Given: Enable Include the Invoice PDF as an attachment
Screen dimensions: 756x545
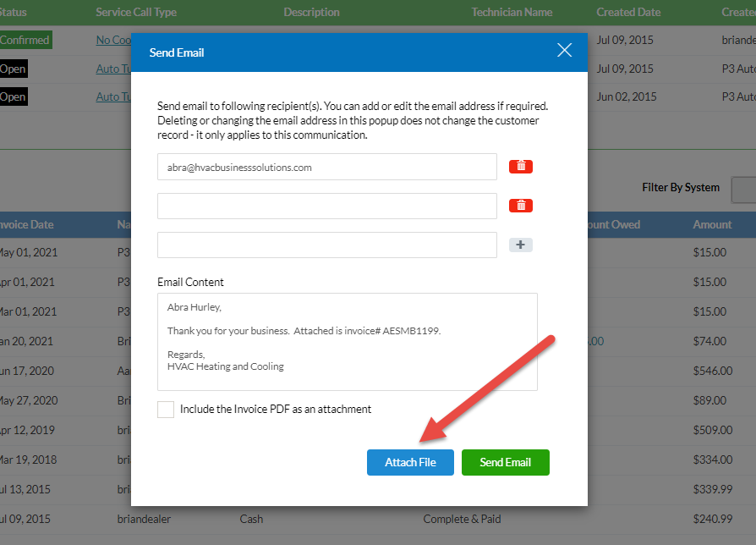Looking at the screenshot, I should [x=166, y=409].
